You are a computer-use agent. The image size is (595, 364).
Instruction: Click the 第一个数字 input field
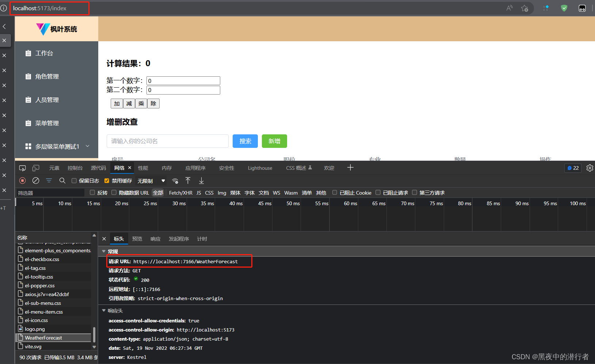click(183, 81)
